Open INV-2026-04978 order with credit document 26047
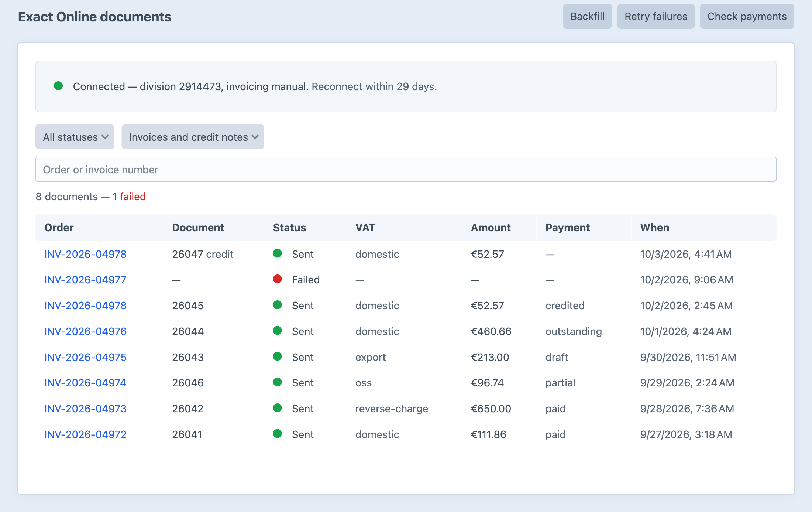This screenshot has height=512, width=812. (x=85, y=254)
